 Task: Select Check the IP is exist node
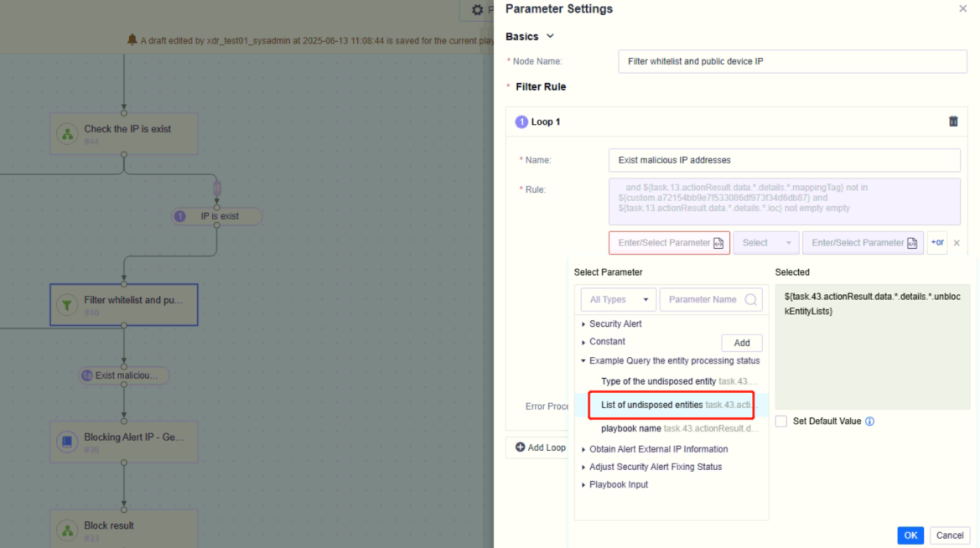tap(124, 134)
